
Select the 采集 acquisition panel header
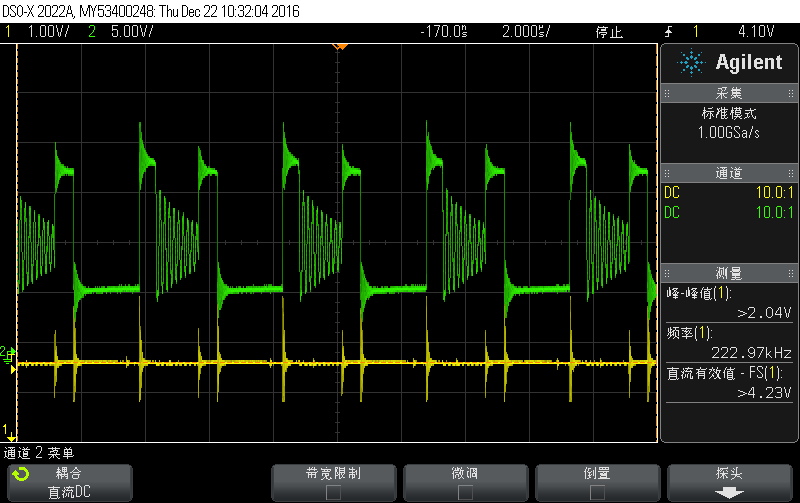click(729, 93)
